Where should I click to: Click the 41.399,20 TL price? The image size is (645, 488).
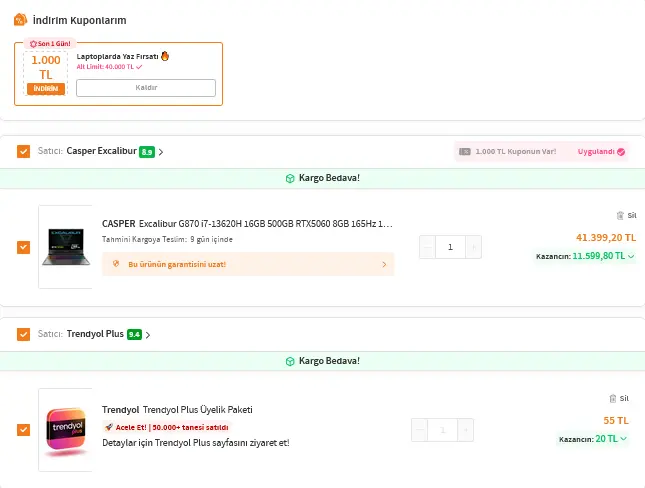(x=606, y=237)
